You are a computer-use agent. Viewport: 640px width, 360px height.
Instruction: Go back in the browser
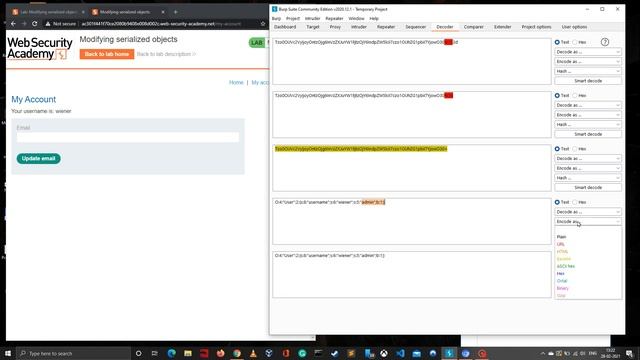[13, 24]
